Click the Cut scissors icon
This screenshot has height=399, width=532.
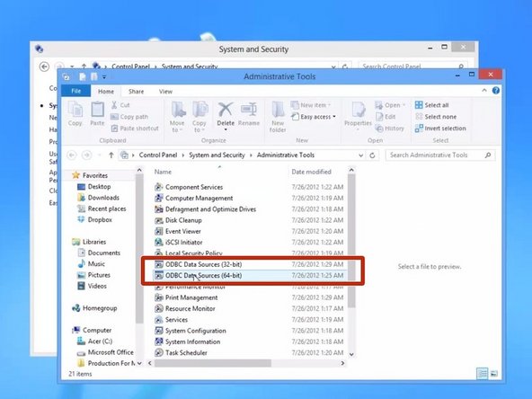click(114, 105)
